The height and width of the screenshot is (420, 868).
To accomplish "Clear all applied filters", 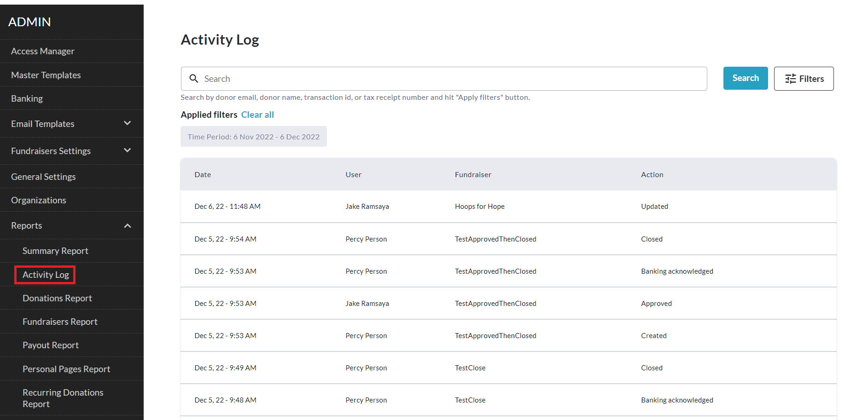I will point(257,115).
